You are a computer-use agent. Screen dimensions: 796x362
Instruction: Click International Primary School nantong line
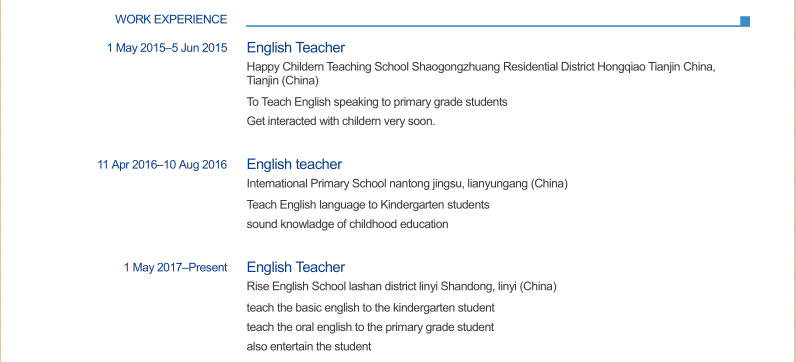pos(407,184)
